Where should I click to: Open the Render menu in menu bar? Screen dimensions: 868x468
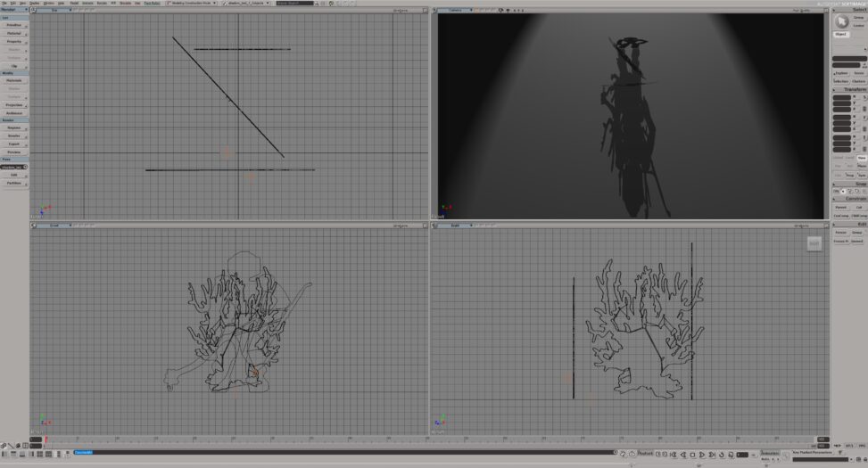(101, 3)
